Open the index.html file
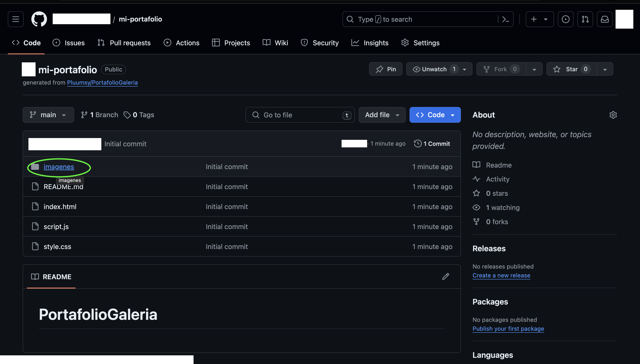 pyautogui.click(x=60, y=207)
